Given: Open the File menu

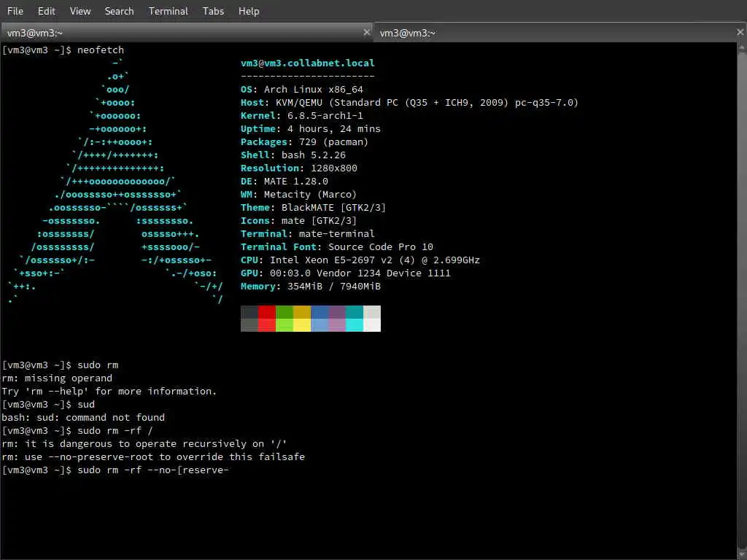Looking at the screenshot, I should pos(15,11).
